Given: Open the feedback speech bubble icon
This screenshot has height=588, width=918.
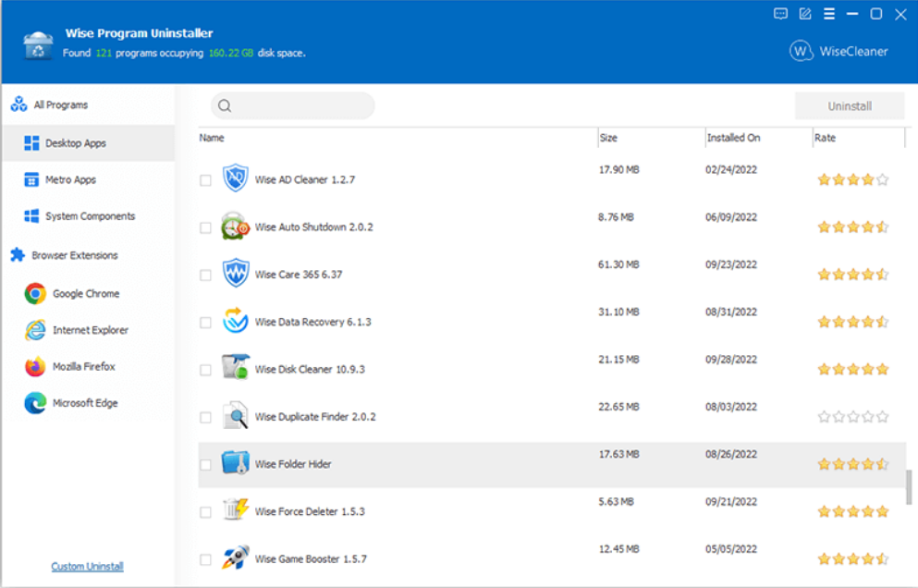Looking at the screenshot, I should [x=780, y=14].
